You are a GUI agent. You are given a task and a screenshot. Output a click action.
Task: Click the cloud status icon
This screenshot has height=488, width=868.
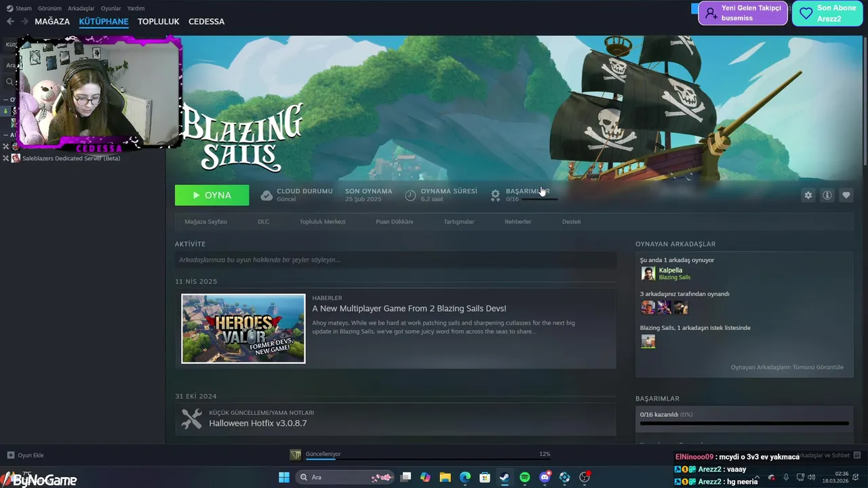click(x=267, y=195)
